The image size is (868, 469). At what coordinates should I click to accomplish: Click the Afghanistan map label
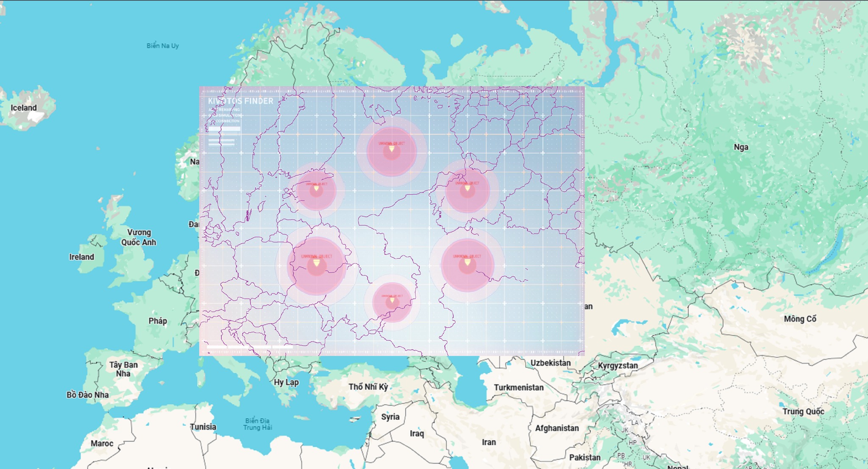[x=556, y=428]
